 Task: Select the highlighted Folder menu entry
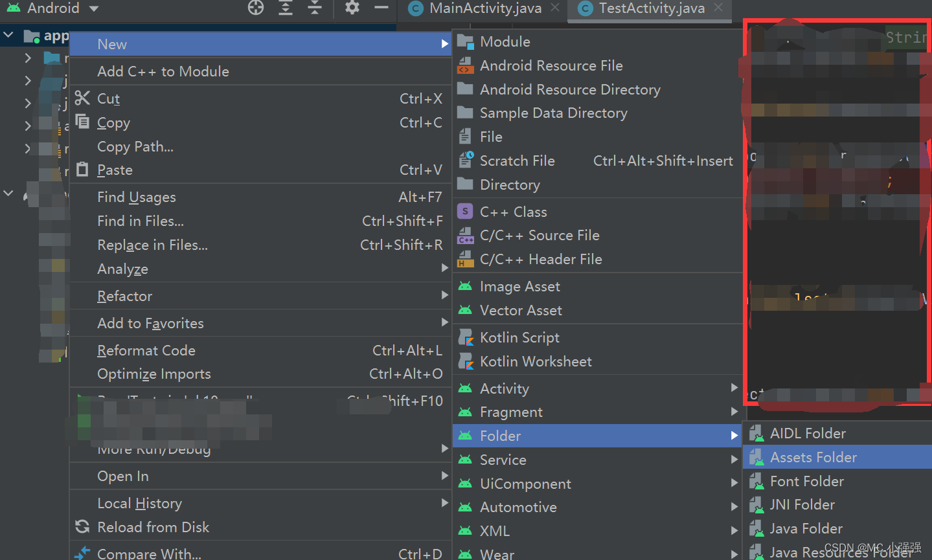click(597, 436)
